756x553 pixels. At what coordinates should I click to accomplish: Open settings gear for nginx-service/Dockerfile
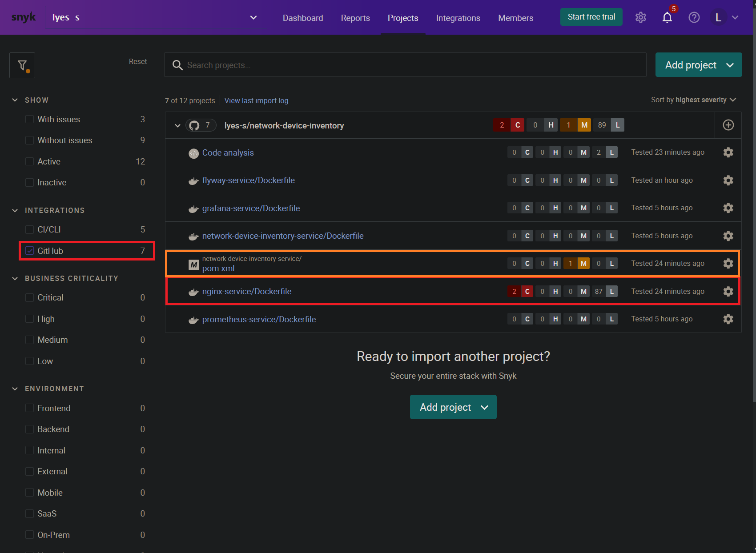tap(728, 291)
